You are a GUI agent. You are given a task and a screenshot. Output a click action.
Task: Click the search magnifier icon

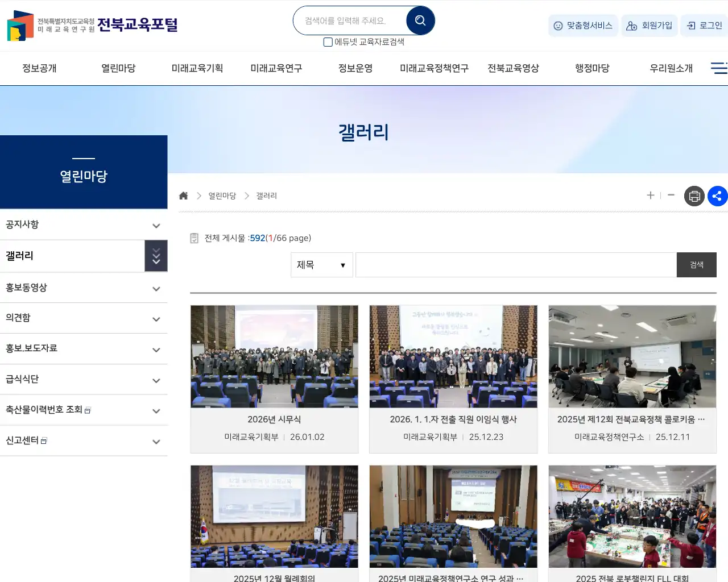(x=420, y=20)
